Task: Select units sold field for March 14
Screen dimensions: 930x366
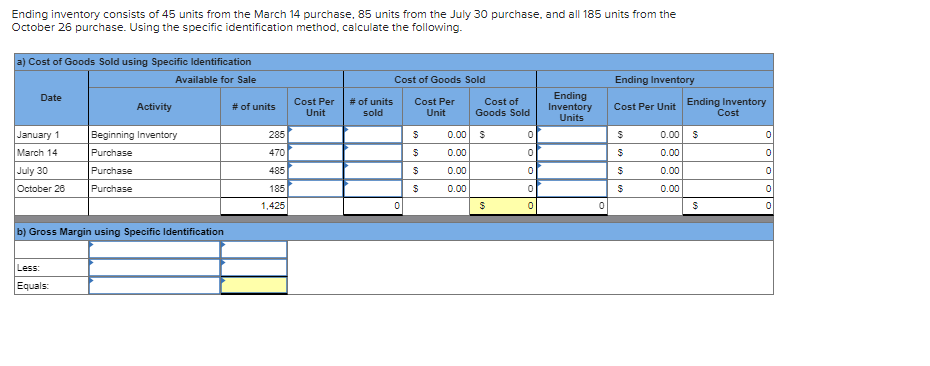Action: [372, 152]
